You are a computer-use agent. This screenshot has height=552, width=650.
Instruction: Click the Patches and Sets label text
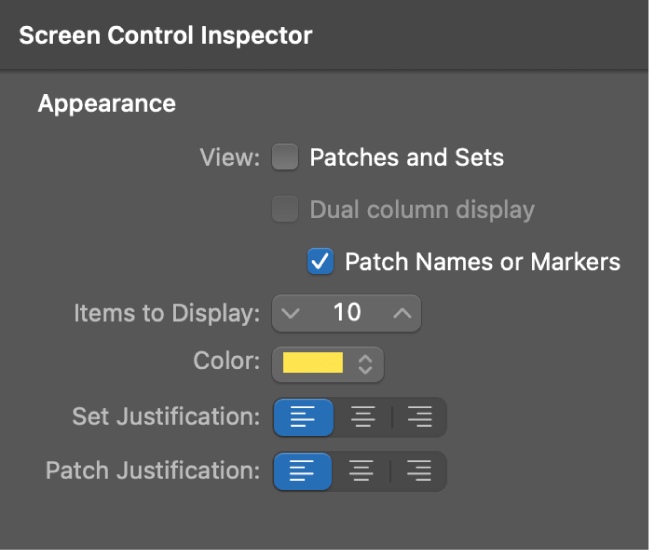pyautogui.click(x=407, y=157)
